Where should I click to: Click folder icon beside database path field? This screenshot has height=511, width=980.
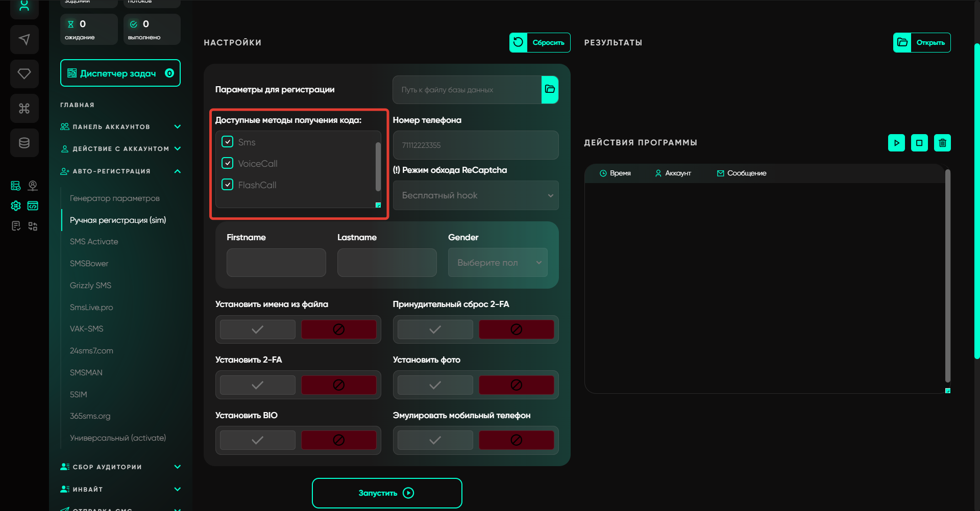click(550, 90)
